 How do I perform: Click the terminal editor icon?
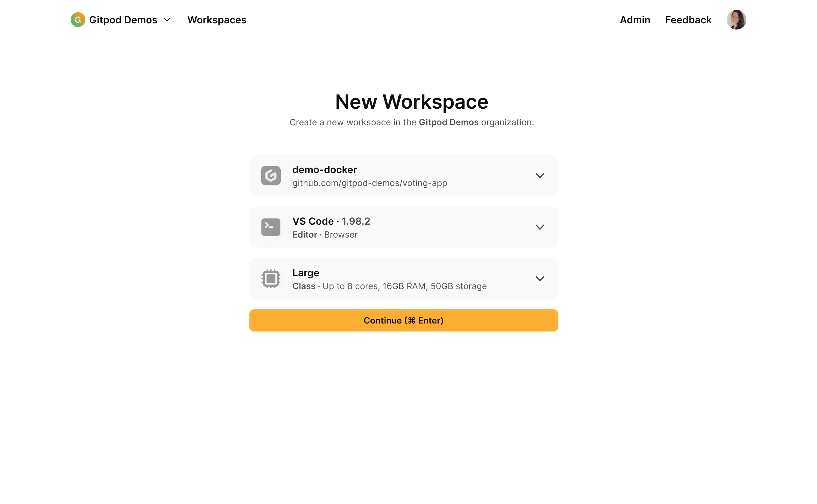click(271, 227)
